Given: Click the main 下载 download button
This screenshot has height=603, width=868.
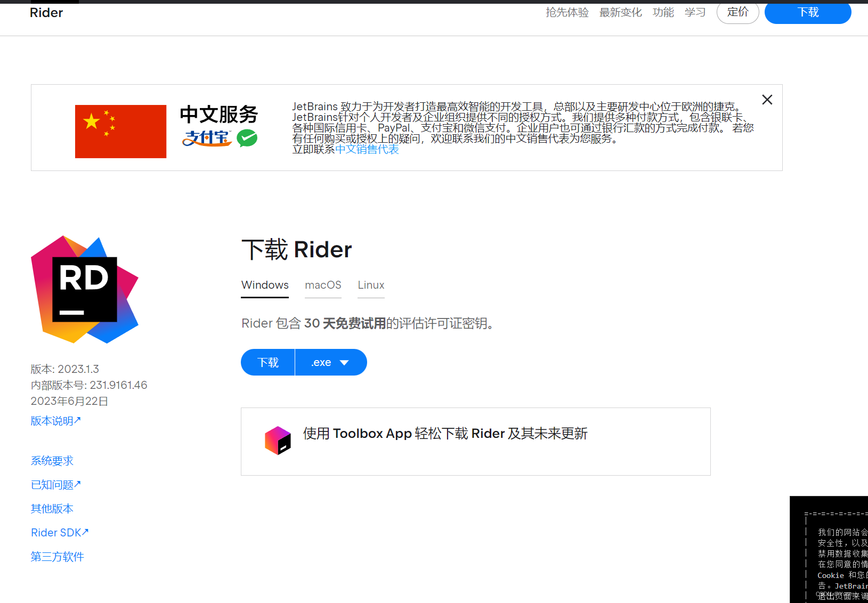Looking at the screenshot, I should [267, 362].
